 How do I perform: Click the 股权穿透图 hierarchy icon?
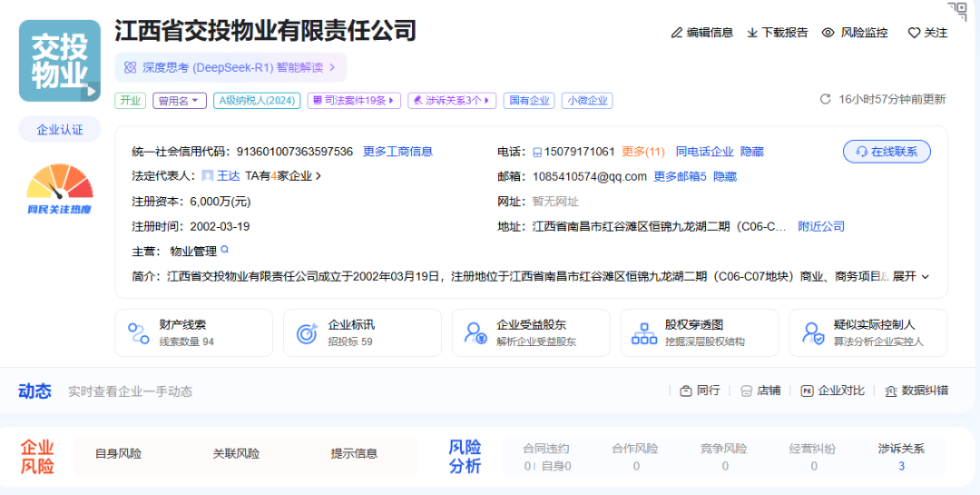point(643,333)
